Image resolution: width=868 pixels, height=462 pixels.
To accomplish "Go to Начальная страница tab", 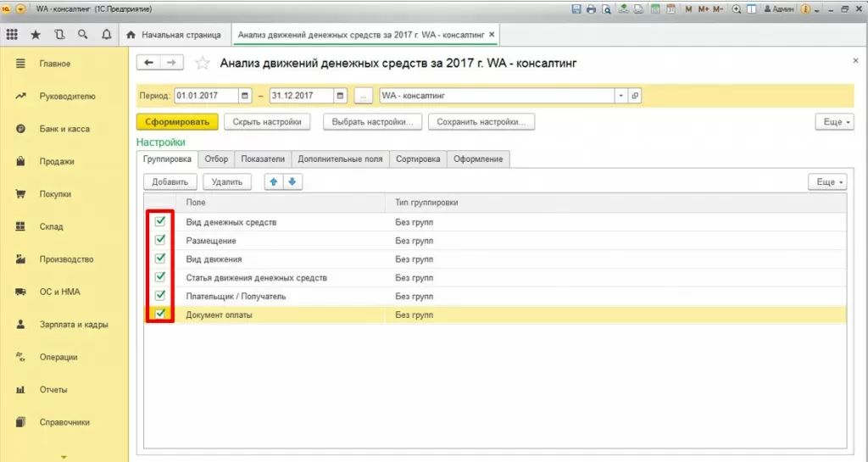I will click(x=175, y=34).
